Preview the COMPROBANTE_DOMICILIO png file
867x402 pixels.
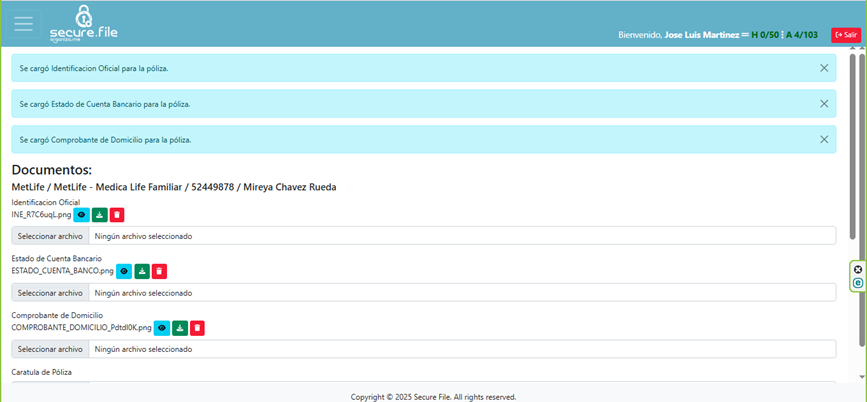point(162,327)
